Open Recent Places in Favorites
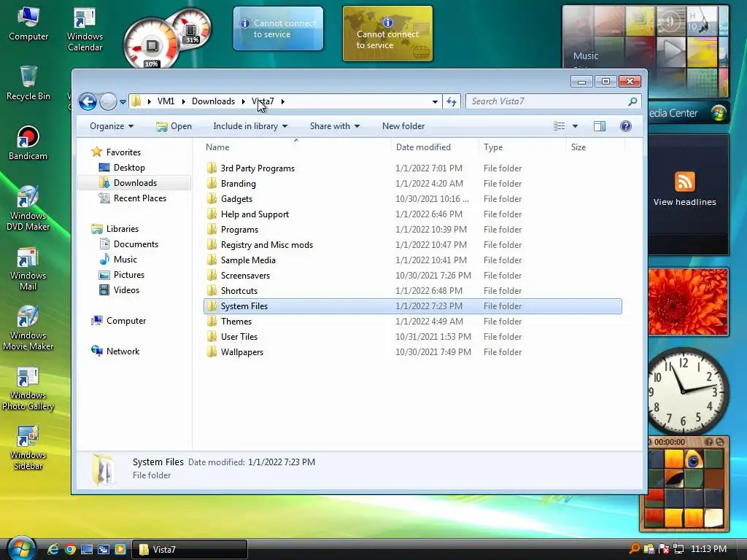Viewport: 747px width, 560px height. 140,198
